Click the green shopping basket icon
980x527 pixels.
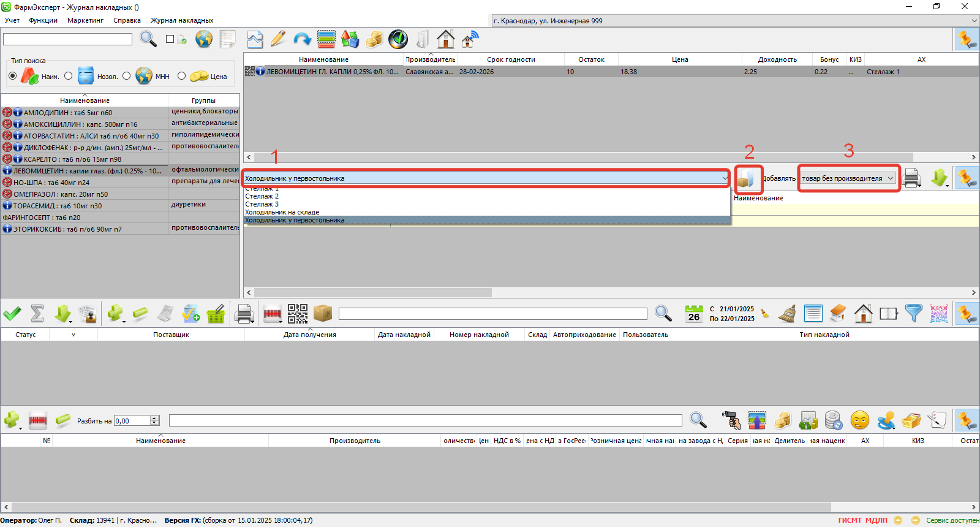[x=216, y=314]
